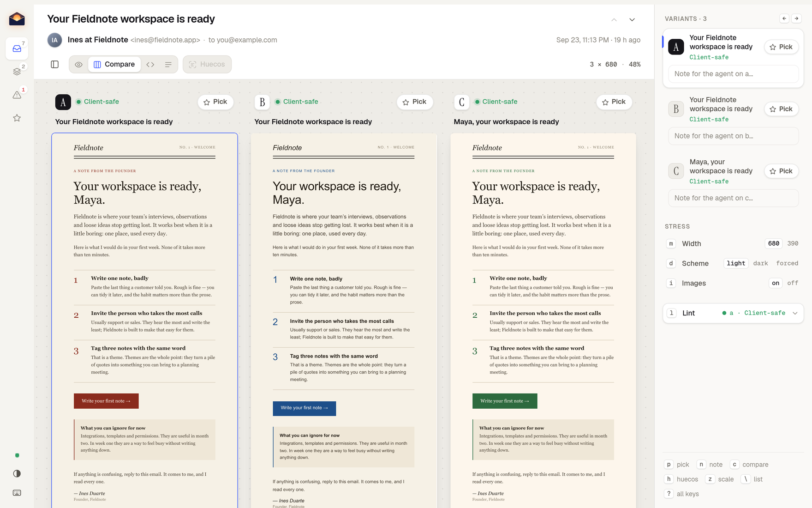
Task: Select variant C badge in compare column
Action: coord(462,102)
